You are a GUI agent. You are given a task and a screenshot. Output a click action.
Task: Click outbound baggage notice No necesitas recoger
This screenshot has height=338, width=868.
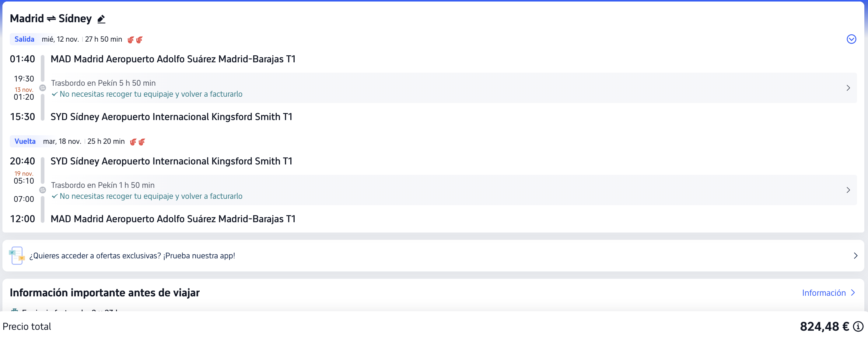point(147,94)
